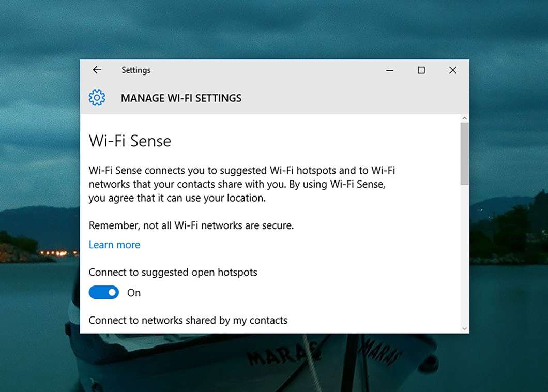
Task: Maximize the Settings window
Action: pyautogui.click(x=421, y=70)
